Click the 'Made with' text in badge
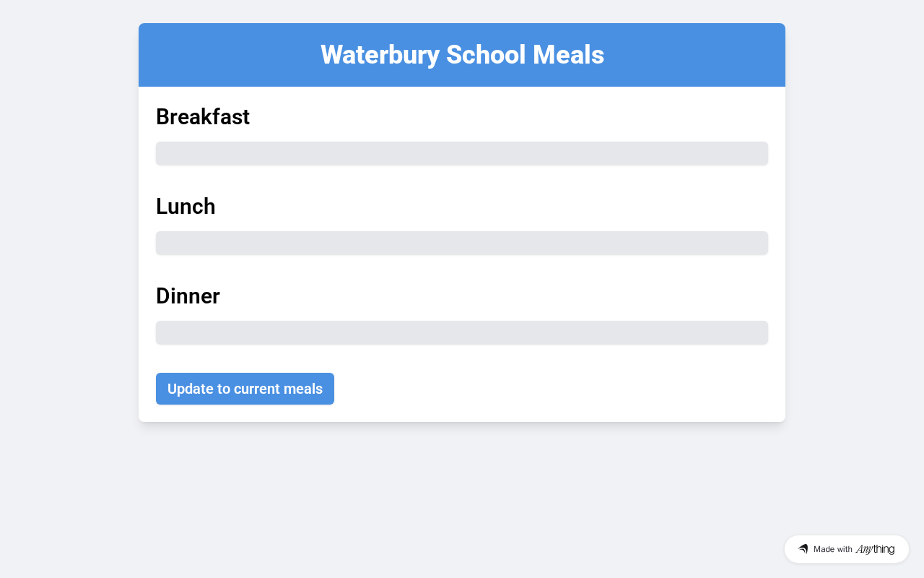 [x=832, y=549]
